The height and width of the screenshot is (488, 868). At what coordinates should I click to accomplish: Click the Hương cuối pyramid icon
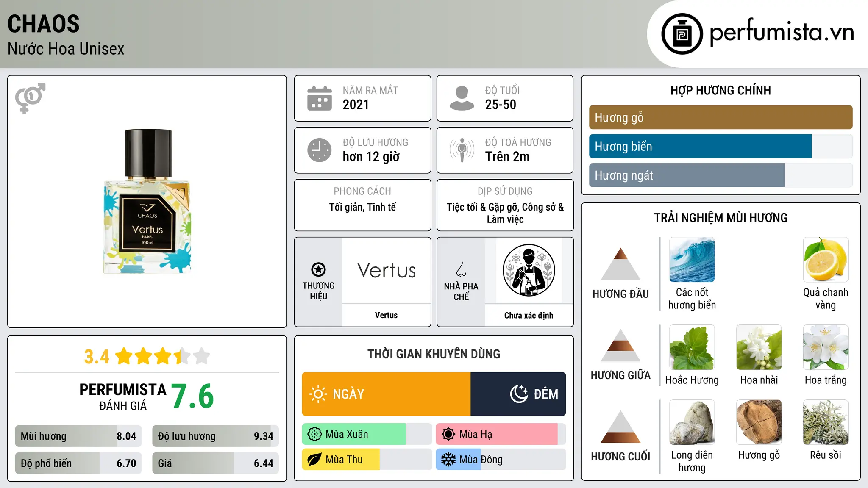point(620,427)
